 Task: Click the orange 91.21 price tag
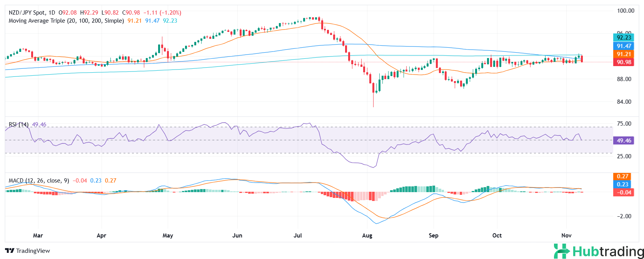coord(624,54)
